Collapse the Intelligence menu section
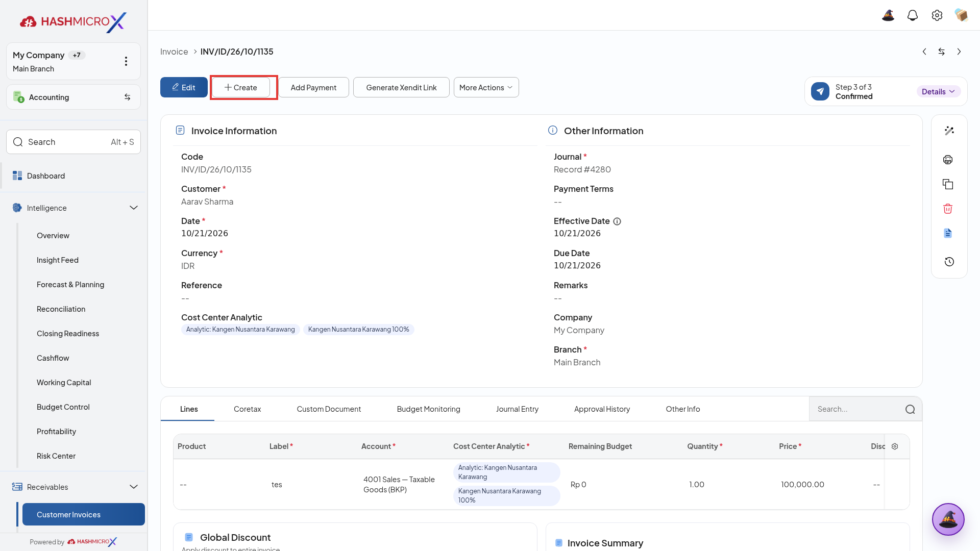Viewport: 980px width, 551px height. pos(134,208)
